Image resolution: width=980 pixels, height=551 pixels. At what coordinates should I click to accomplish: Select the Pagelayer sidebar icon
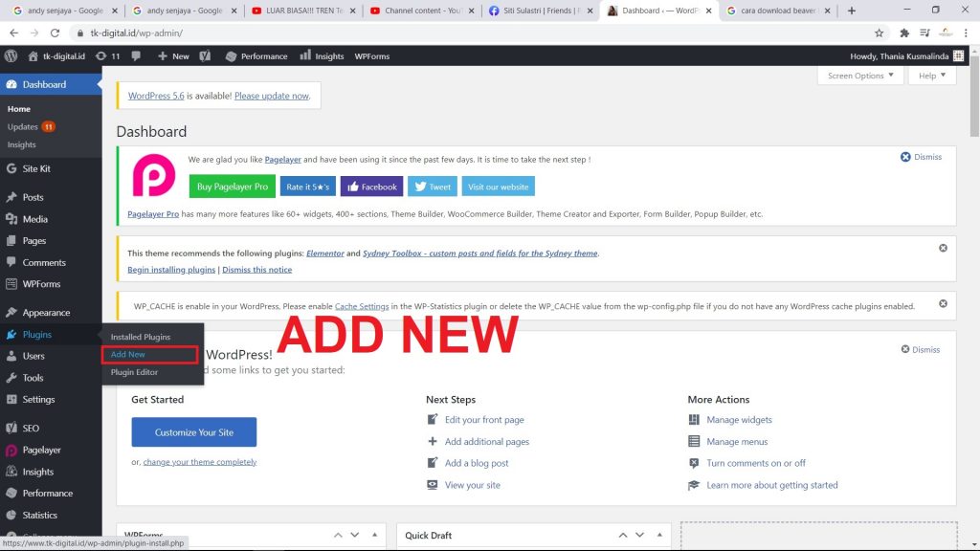pyautogui.click(x=13, y=450)
